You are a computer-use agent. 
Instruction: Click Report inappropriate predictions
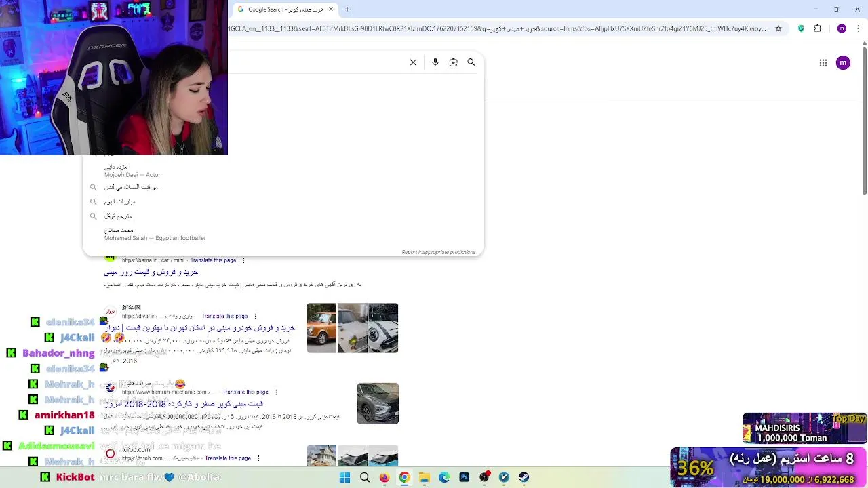pyautogui.click(x=439, y=252)
